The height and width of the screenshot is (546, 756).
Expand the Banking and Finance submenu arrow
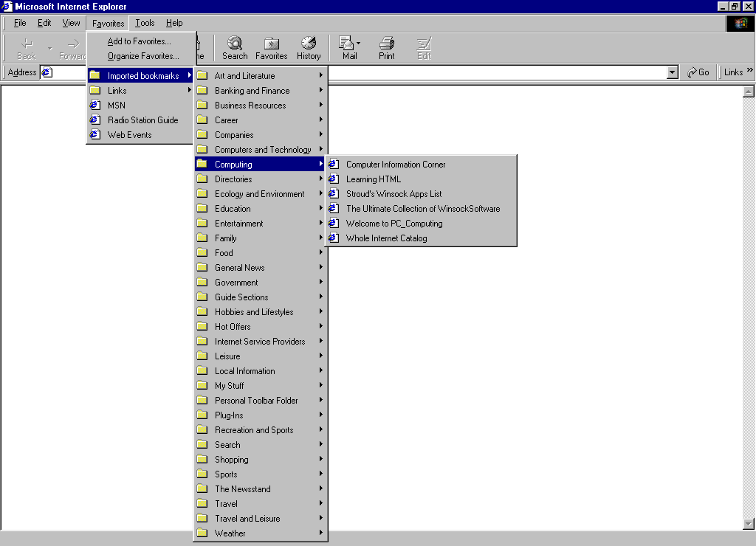[320, 90]
